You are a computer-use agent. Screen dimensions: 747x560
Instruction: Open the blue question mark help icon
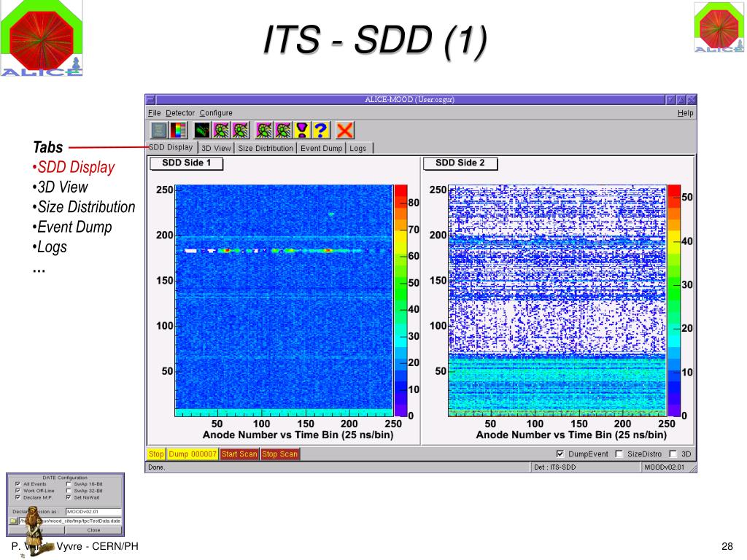pos(321,130)
